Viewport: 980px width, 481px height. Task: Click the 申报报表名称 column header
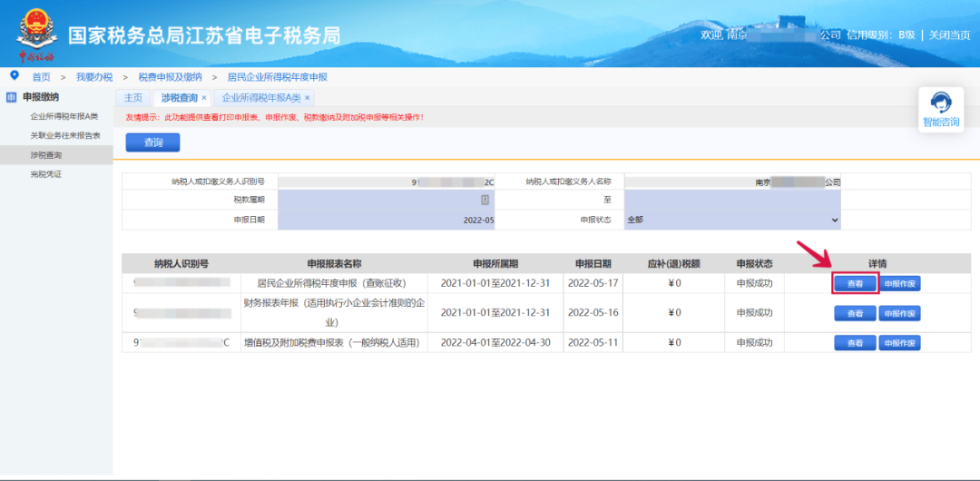335,263
